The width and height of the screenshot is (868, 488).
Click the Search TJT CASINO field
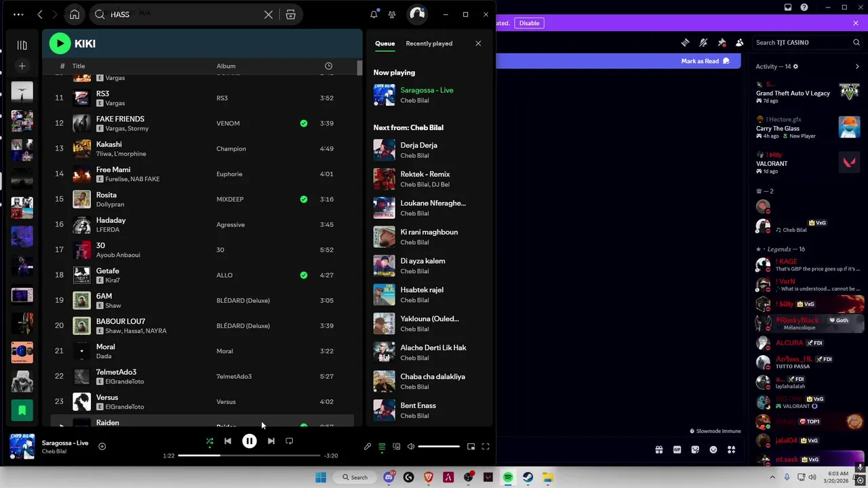[807, 42]
